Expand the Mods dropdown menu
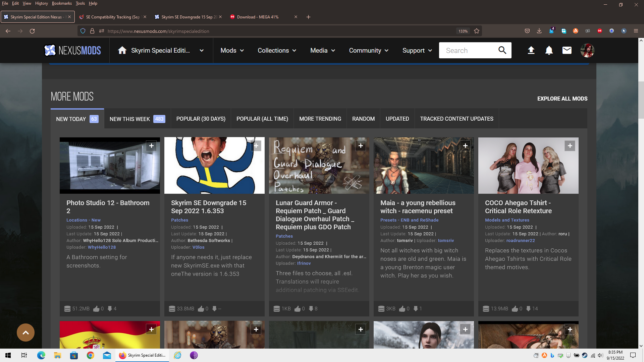The image size is (644, 362). click(x=232, y=51)
